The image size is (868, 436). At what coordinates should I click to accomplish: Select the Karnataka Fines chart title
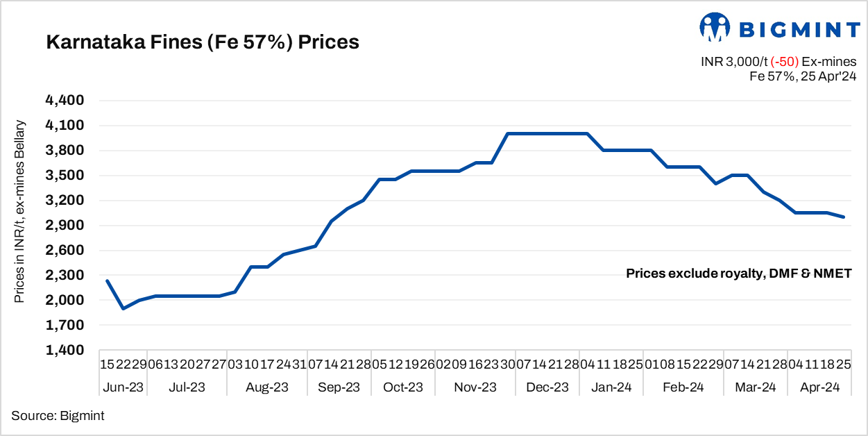point(202,42)
